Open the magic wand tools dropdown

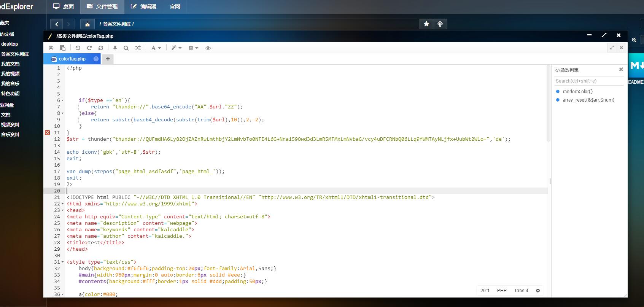click(177, 48)
